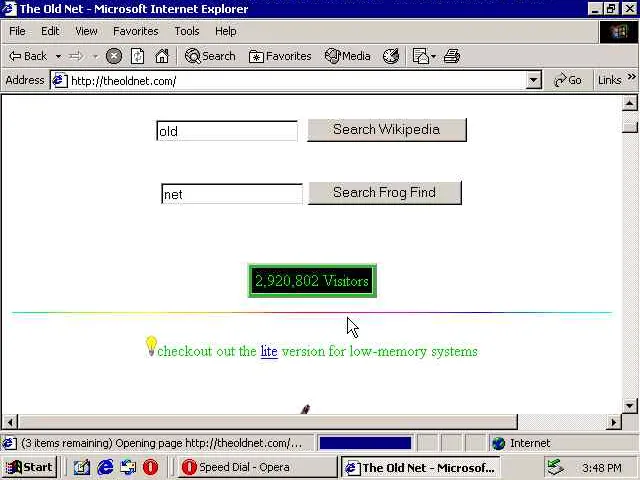Launch Internet Explorer from quick launch

point(105,467)
